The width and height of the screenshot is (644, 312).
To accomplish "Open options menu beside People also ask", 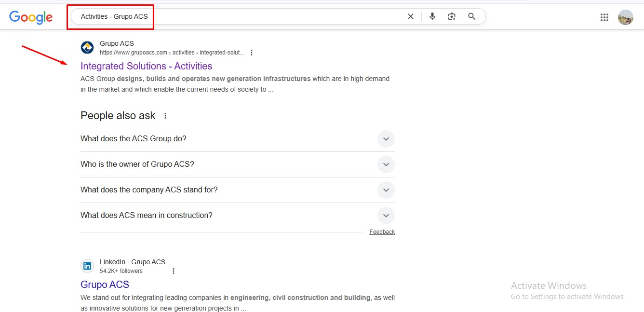I will click(165, 116).
